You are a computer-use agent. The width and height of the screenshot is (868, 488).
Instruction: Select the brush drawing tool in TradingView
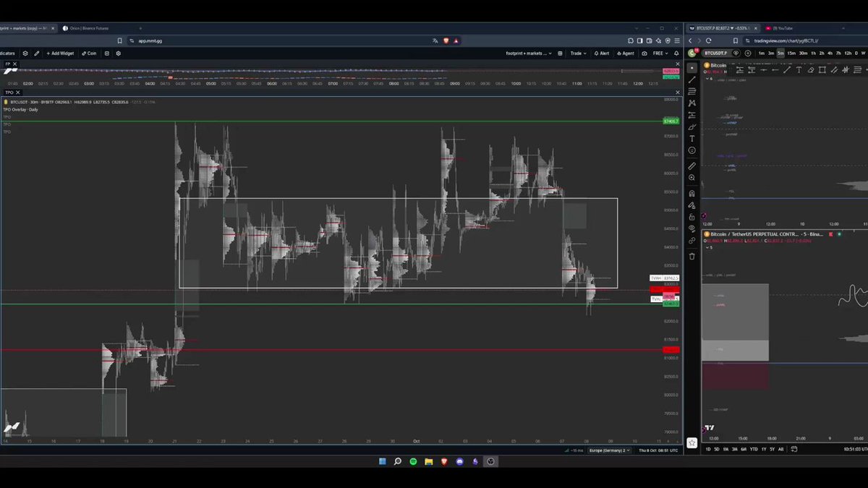click(692, 127)
